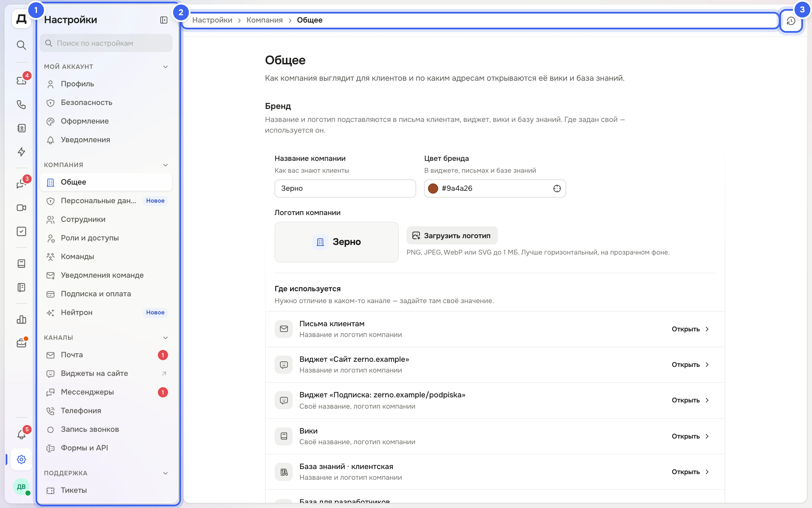Open Подписка и оплата settings
The image size is (812, 508).
click(x=106, y=294)
